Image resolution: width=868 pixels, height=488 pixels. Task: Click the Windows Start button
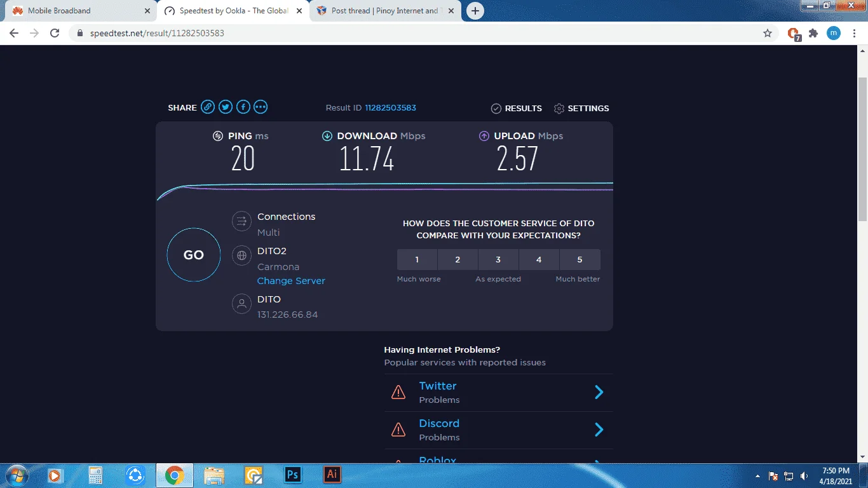pyautogui.click(x=15, y=475)
